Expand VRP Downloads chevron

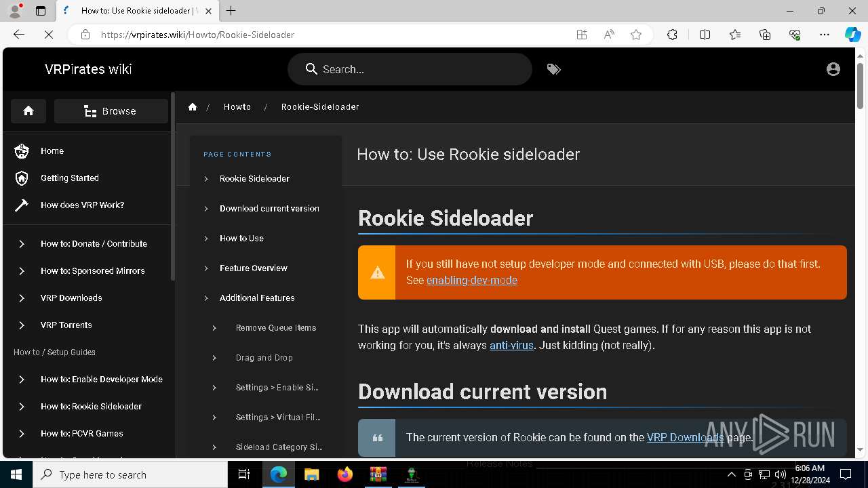22,298
